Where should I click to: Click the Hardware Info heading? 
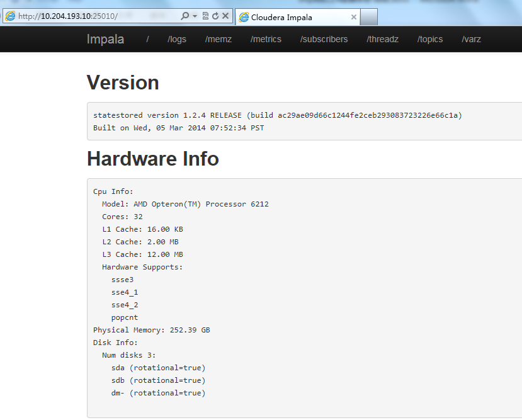click(153, 159)
